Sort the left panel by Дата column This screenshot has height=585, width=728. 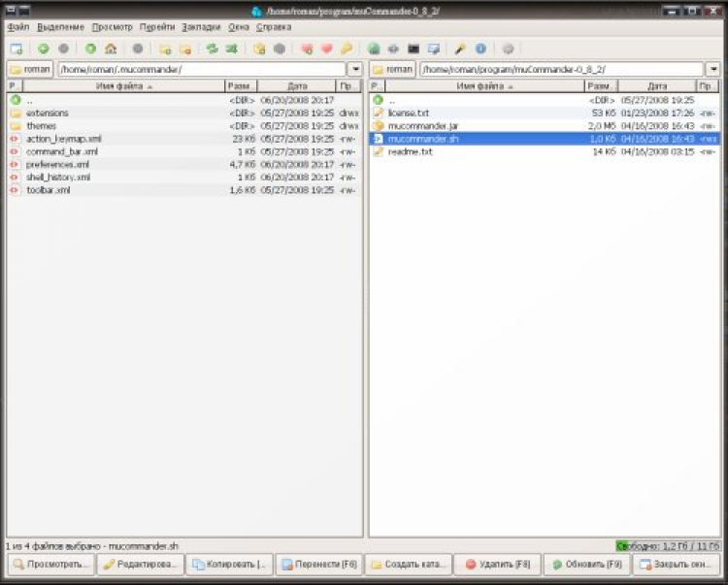297,86
